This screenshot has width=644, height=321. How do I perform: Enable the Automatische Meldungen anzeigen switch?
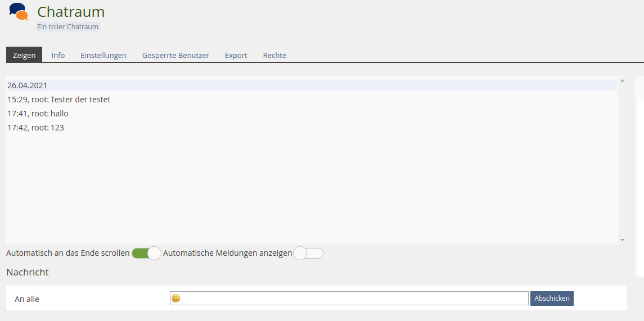coord(308,254)
